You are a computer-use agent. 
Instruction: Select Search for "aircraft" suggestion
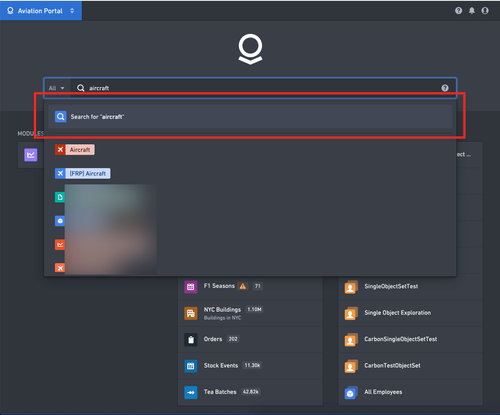point(250,117)
